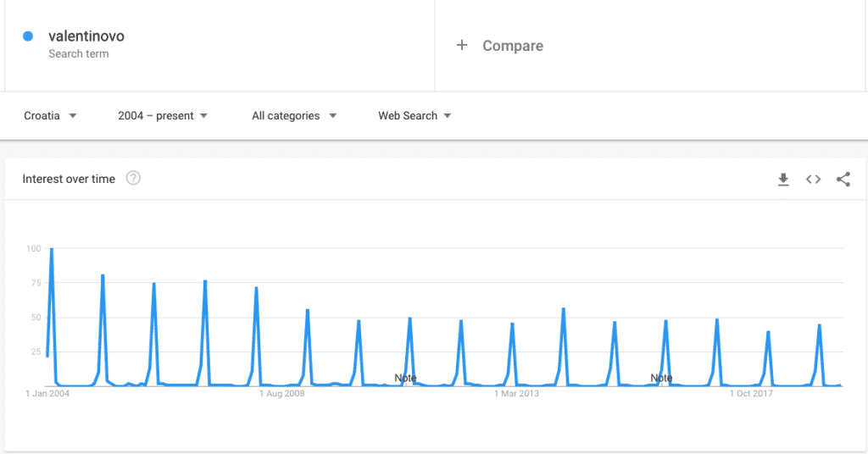Expand the 2004 – present time range
868x454 pixels.
[x=163, y=116]
